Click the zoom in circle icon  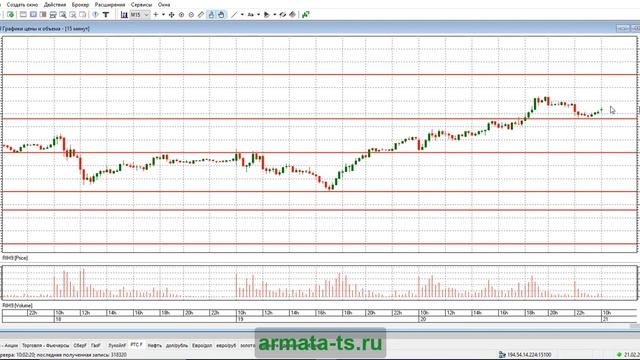pyautogui.click(x=181, y=15)
